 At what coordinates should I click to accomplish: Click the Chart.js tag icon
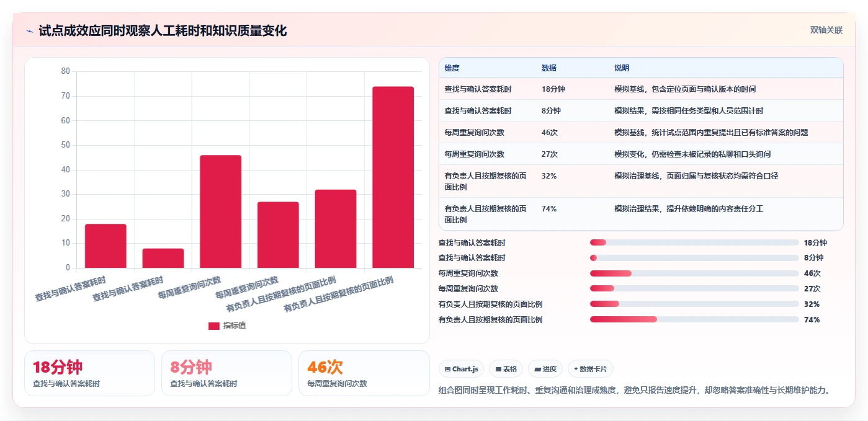[x=447, y=369]
